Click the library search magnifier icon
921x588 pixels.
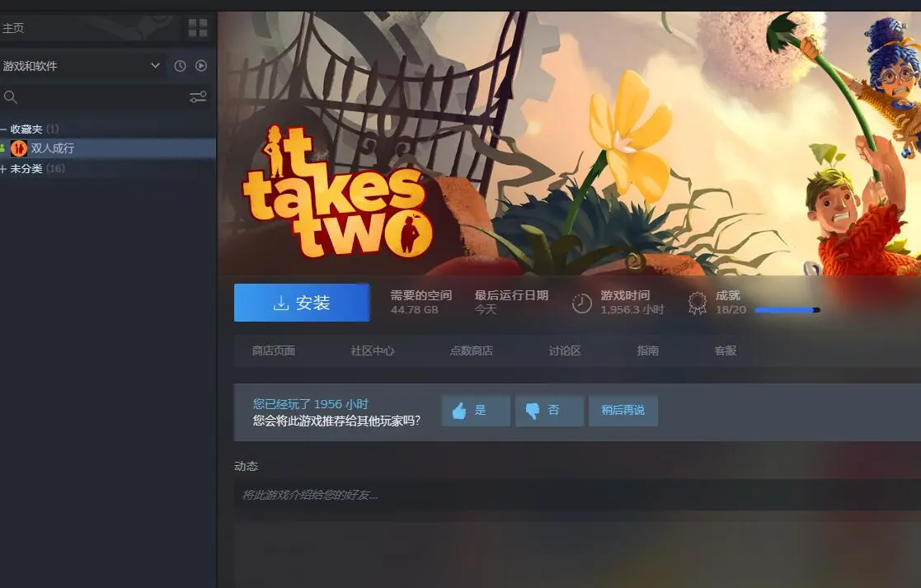click(11, 97)
